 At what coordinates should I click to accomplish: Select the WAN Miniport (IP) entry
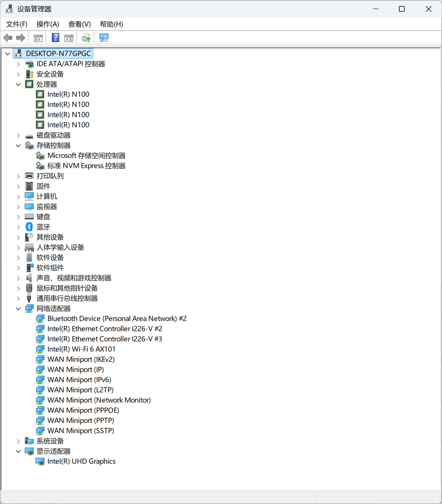pyautogui.click(x=75, y=370)
